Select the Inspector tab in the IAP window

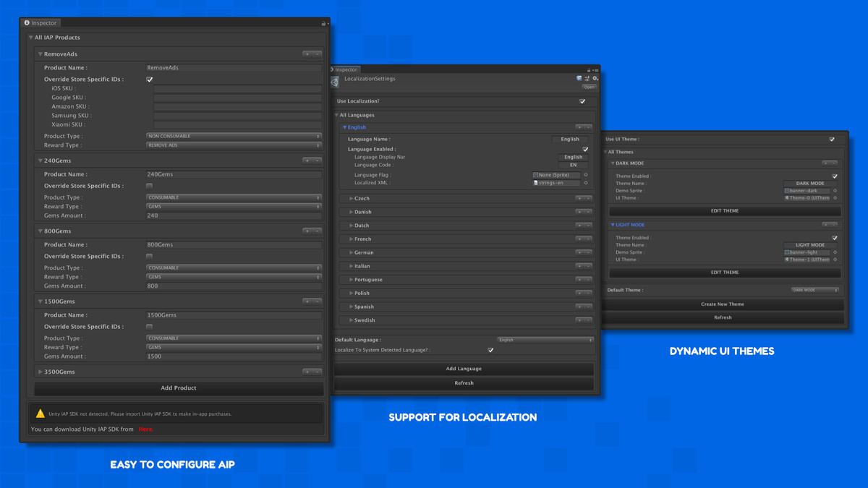click(x=41, y=23)
